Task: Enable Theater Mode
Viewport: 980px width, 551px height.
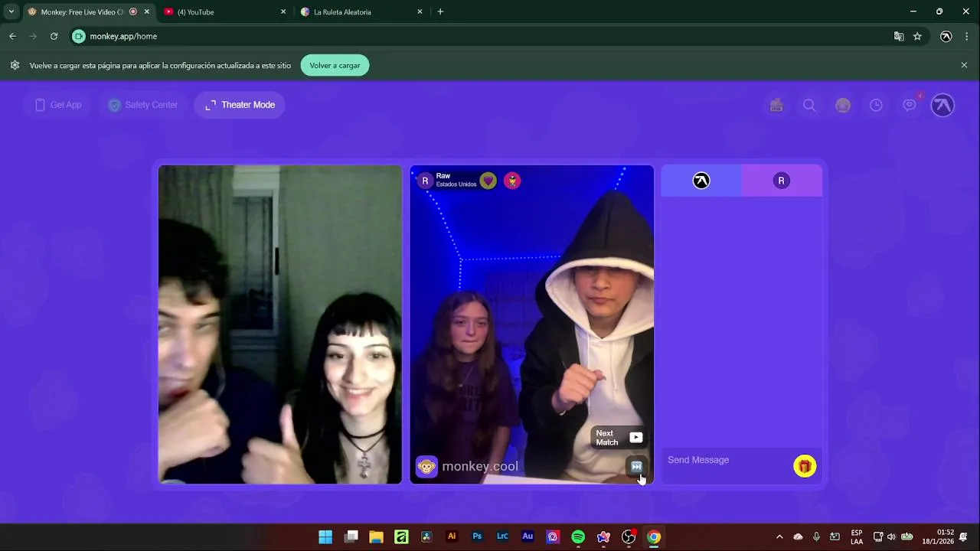Action: coord(240,105)
